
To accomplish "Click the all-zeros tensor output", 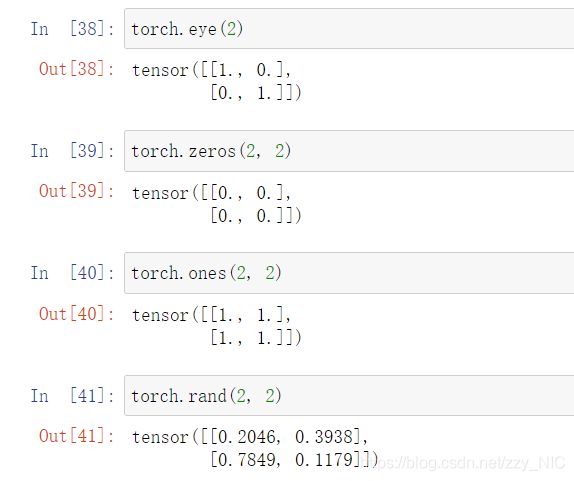I will (217, 204).
